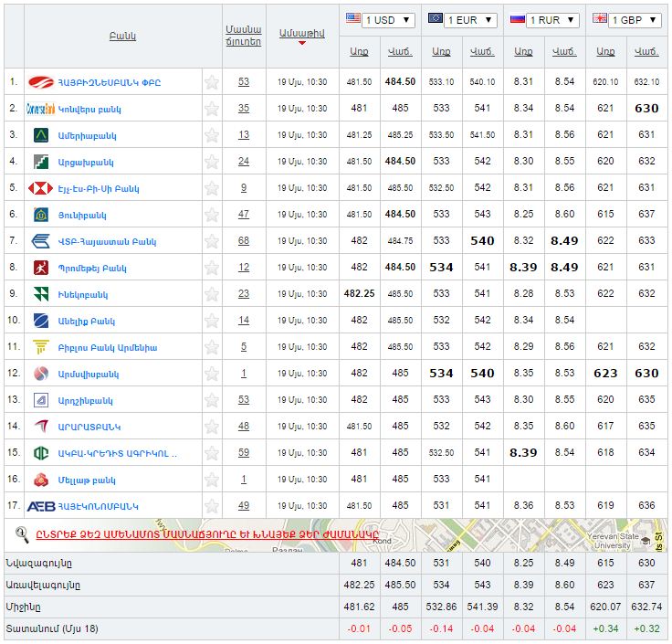The height and width of the screenshot is (644, 672).
Task: Sort by the Բանկ column header
Action: pyautogui.click(x=122, y=36)
